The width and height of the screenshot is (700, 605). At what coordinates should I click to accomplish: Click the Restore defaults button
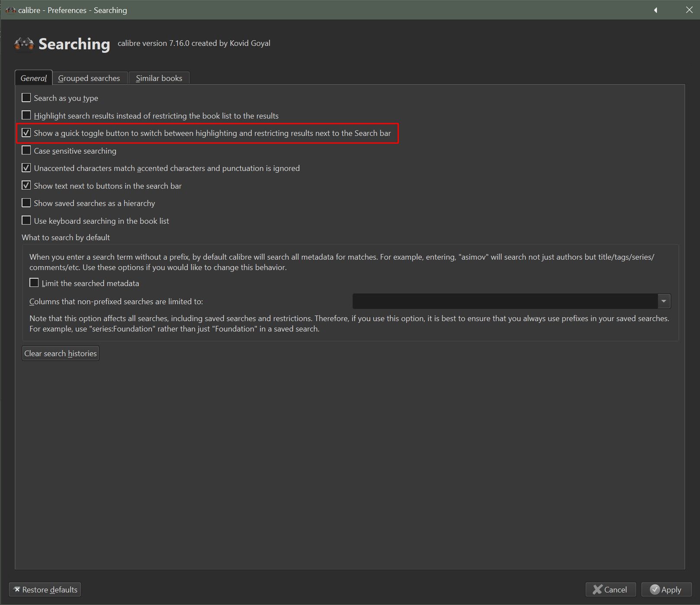(x=45, y=589)
